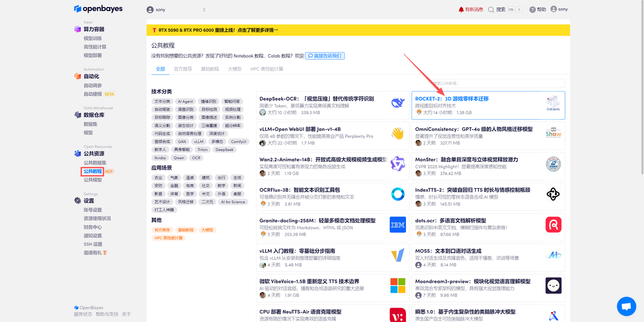
Task: Click the CraftJarvis thumbnail on ROCKET-2 card
Action: 553,103
